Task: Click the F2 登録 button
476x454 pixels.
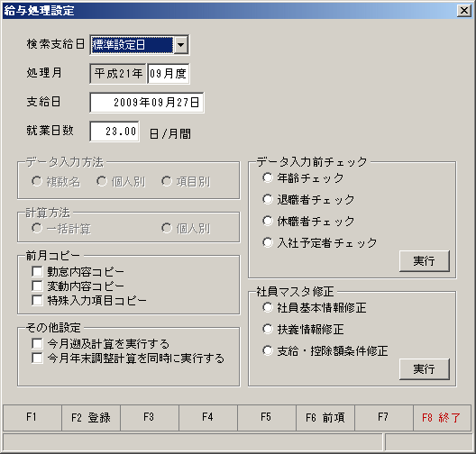Action: (x=91, y=418)
